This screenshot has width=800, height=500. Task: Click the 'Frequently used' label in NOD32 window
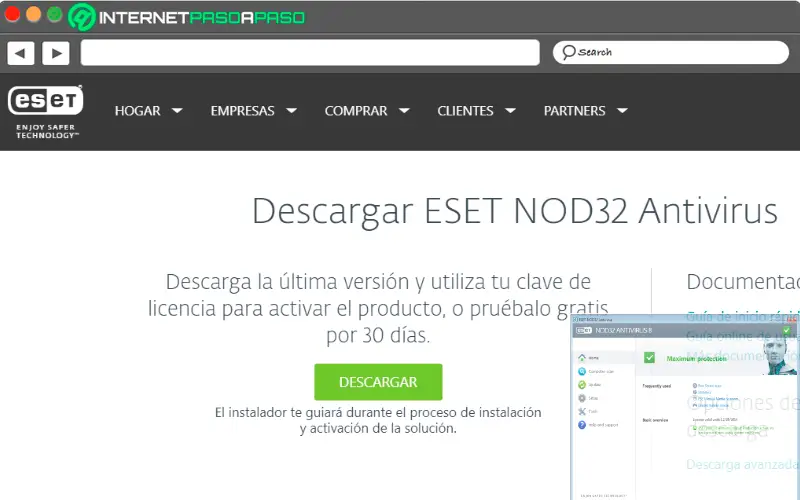[657, 386]
